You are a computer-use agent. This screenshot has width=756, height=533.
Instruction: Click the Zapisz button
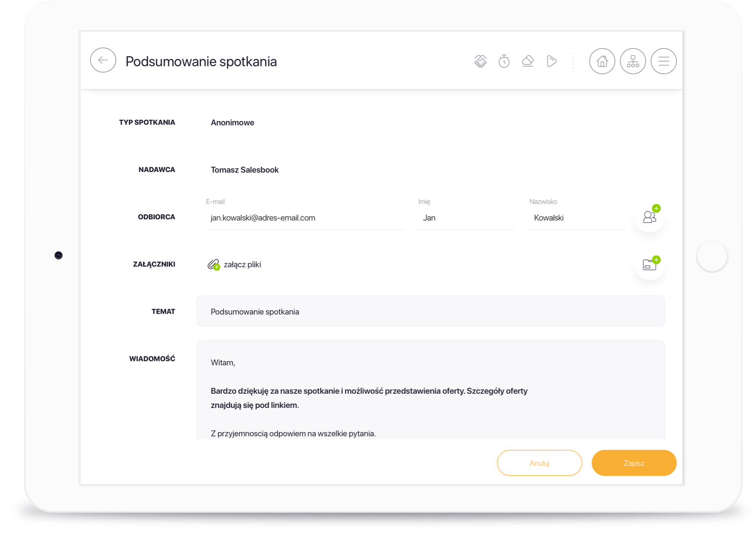click(x=634, y=463)
